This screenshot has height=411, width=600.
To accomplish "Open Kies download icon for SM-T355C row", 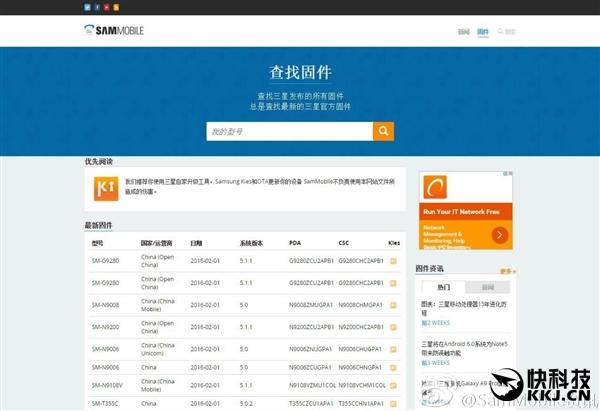I will (393, 403).
